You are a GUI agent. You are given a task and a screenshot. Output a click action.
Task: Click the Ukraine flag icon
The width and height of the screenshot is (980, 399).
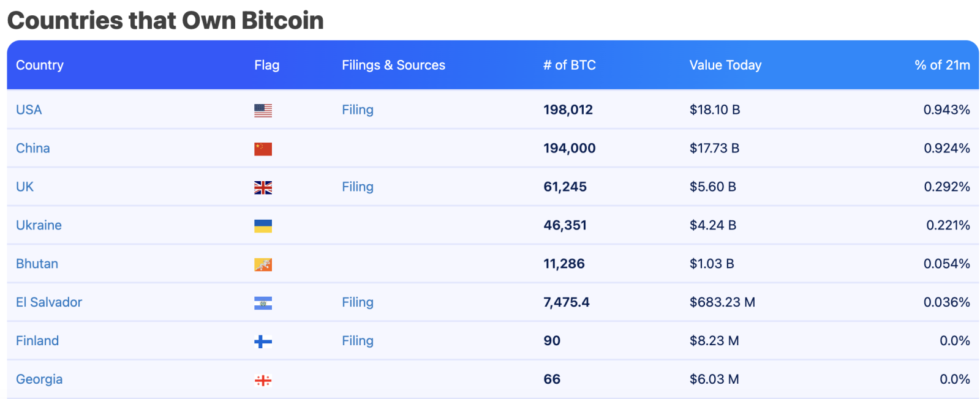pyautogui.click(x=263, y=226)
